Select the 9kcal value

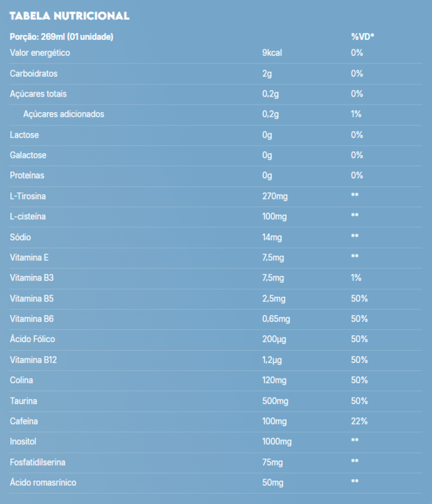click(x=272, y=53)
